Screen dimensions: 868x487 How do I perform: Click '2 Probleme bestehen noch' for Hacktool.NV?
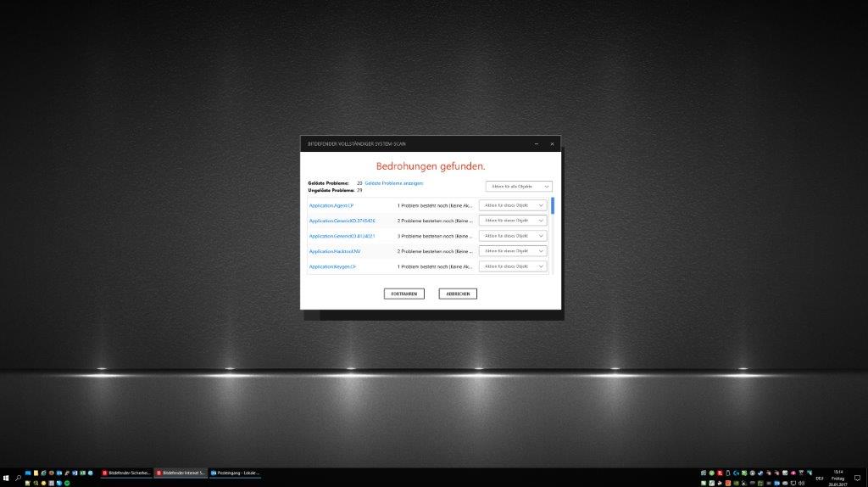[435, 251]
